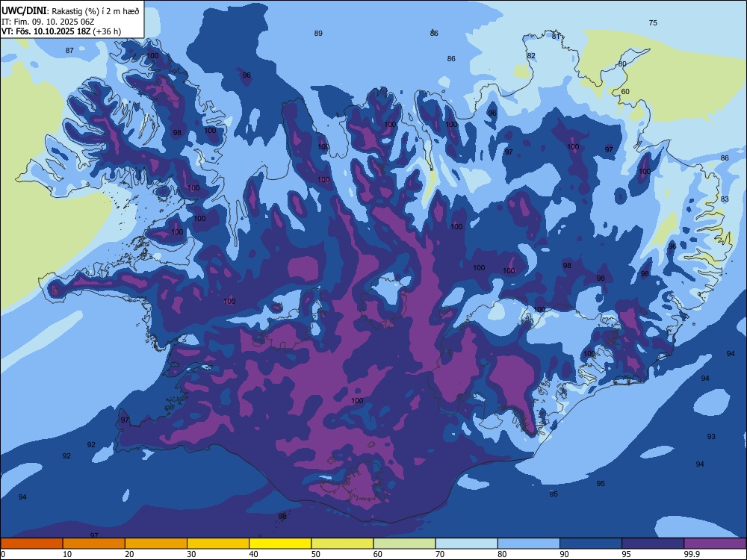Click the 90 label on the legend scale
747x560 pixels.
coord(565,554)
